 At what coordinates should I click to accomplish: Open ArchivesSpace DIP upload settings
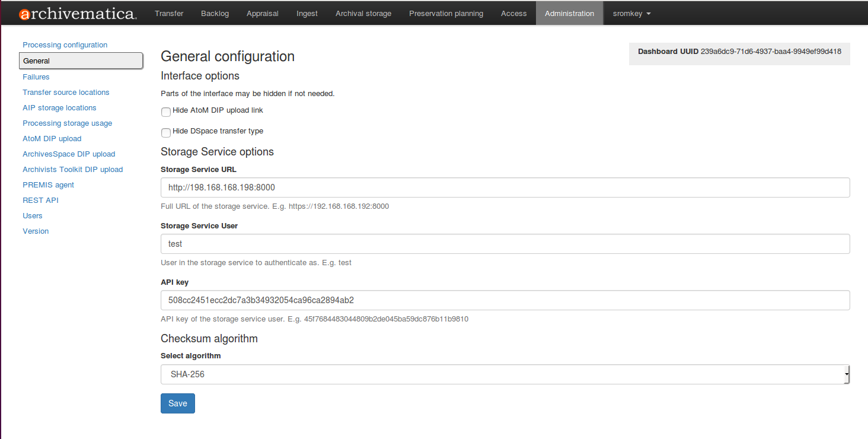pyautogui.click(x=69, y=154)
